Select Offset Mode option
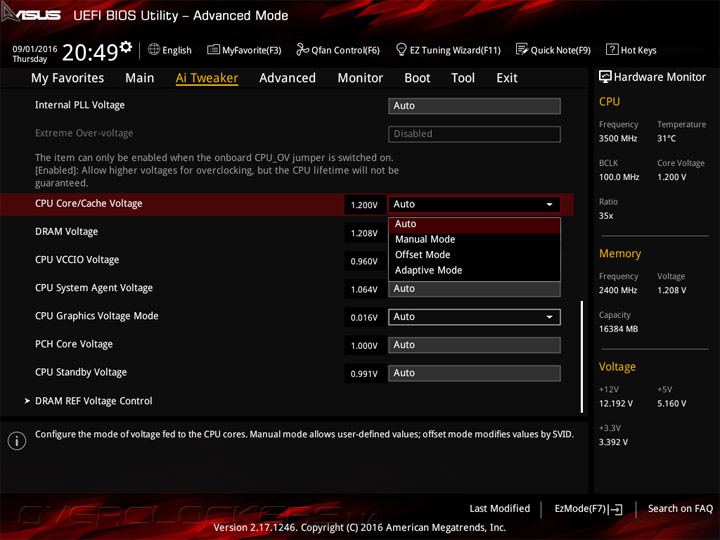The image size is (720, 540). (x=474, y=255)
